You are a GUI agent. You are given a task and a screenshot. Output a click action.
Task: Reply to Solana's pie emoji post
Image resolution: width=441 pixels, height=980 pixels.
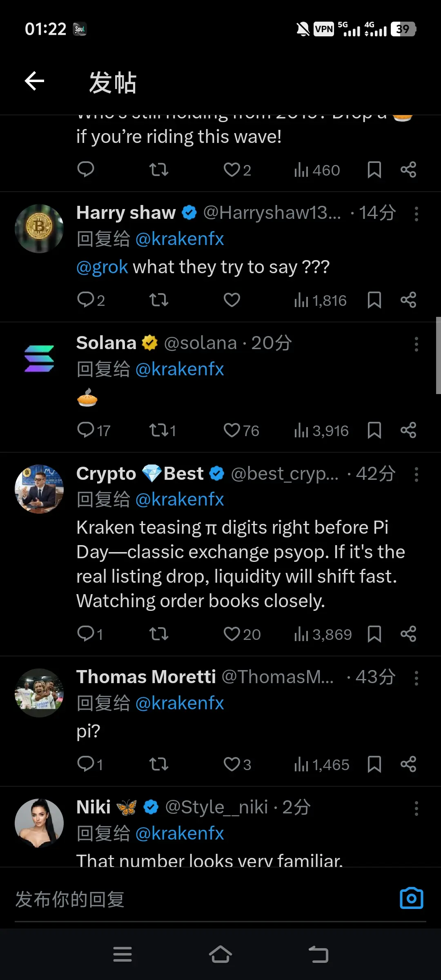[86, 430]
